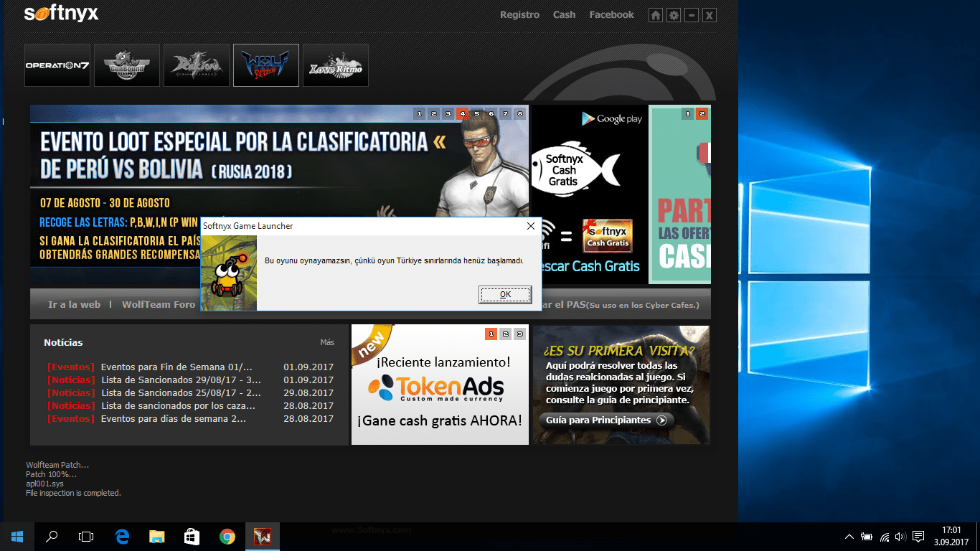
Task: Click the Softnyx Cash Gratis gift icon
Action: pyautogui.click(x=607, y=236)
